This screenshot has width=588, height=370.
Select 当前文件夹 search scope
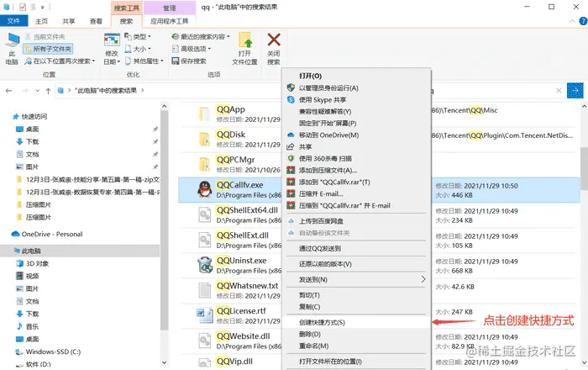click(x=45, y=37)
